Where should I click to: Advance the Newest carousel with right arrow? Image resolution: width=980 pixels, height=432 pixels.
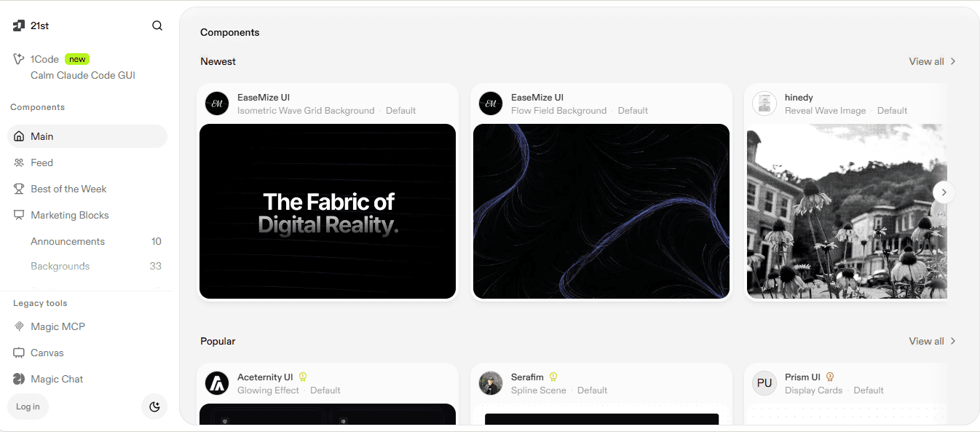point(944,192)
